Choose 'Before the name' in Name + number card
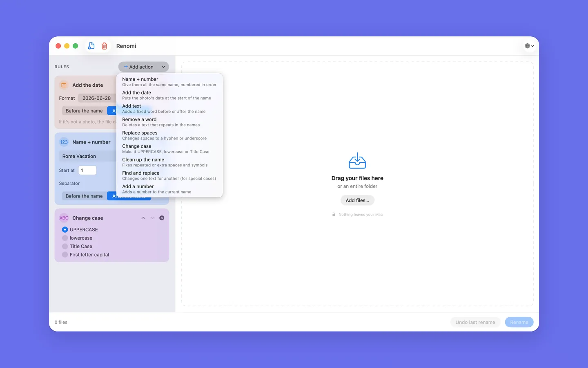Image resolution: width=588 pixels, height=368 pixels. (x=84, y=196)
